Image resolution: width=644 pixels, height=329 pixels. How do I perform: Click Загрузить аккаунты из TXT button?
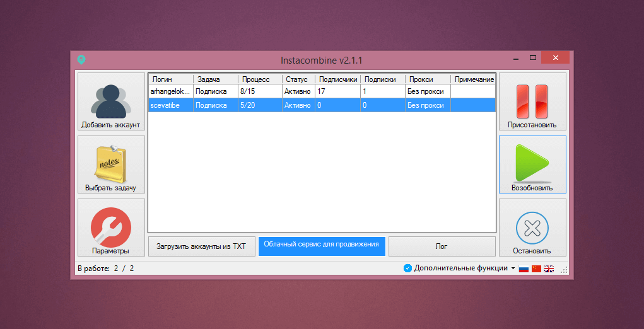pos(202,246)
